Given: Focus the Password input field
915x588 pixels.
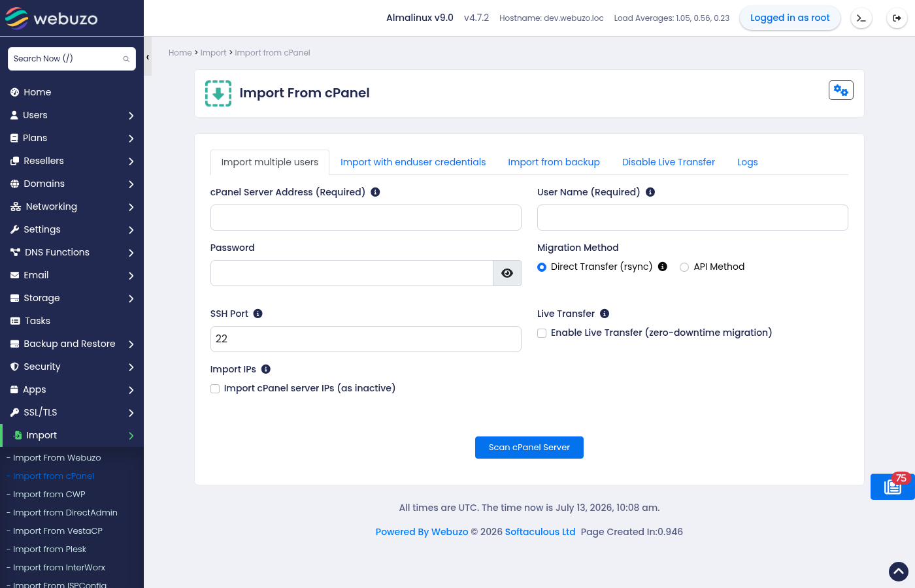Looking at the screenshot, I should coord(352,273).
